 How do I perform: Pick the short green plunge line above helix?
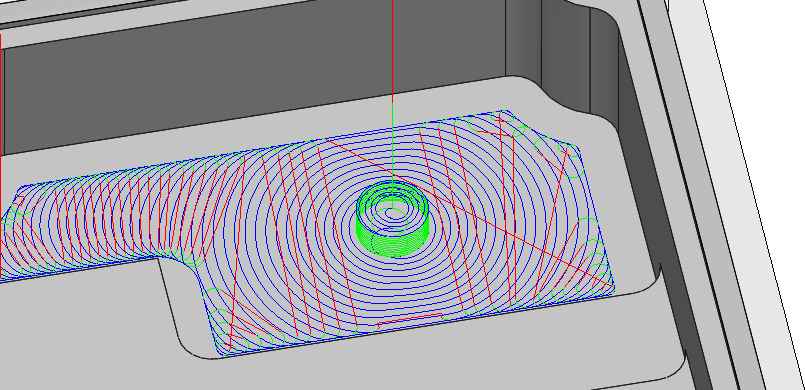pos(393,141)
